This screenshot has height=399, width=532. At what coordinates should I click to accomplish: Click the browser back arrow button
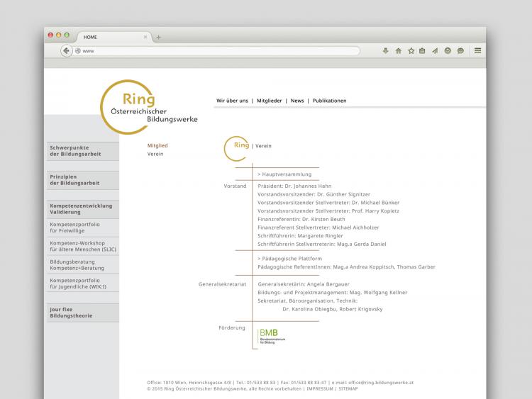(x=66, y=51)
